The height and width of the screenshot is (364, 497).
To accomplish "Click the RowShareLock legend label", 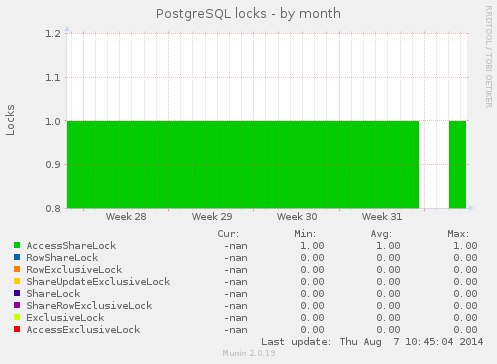I will pos(62,258).
